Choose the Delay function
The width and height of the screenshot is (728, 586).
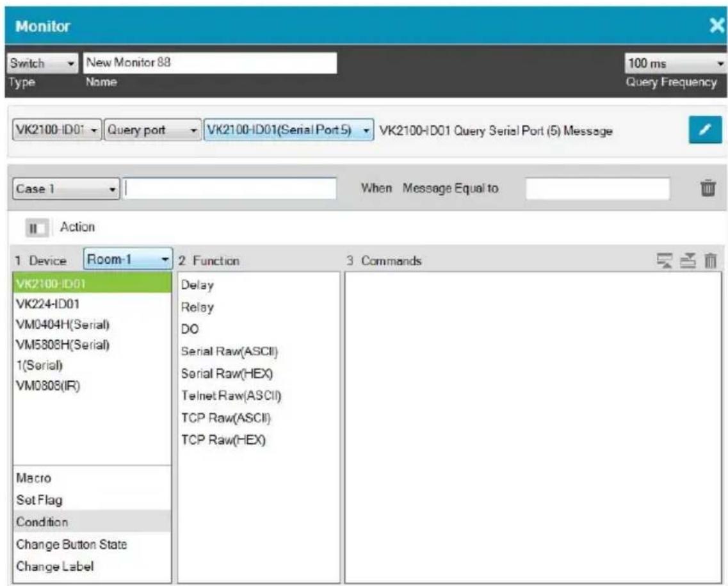point(259,285)
